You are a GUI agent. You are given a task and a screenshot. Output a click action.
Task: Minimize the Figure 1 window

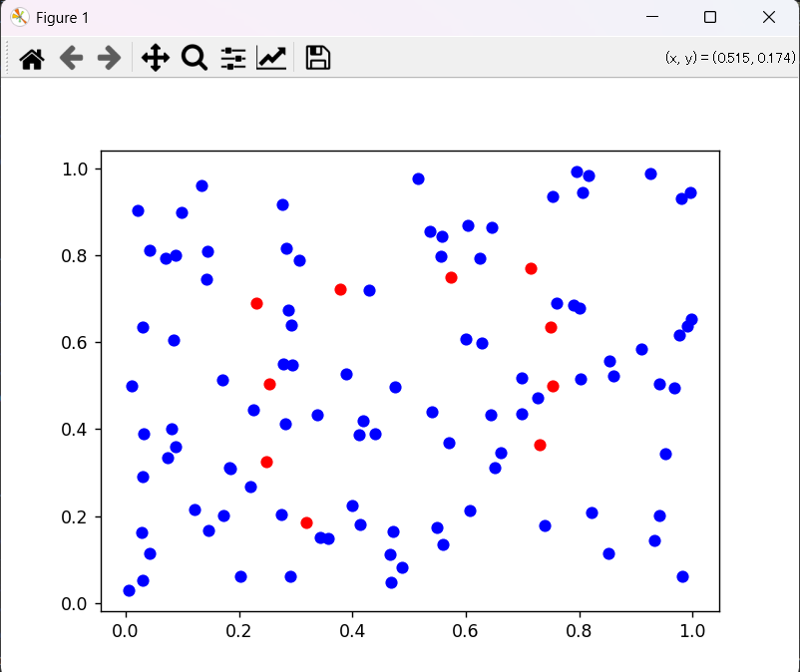652,17
